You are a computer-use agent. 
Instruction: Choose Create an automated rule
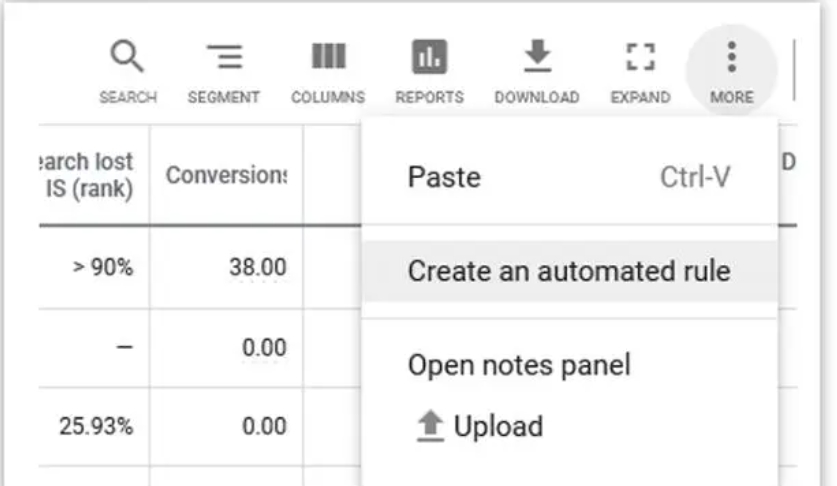coord(568,271)
